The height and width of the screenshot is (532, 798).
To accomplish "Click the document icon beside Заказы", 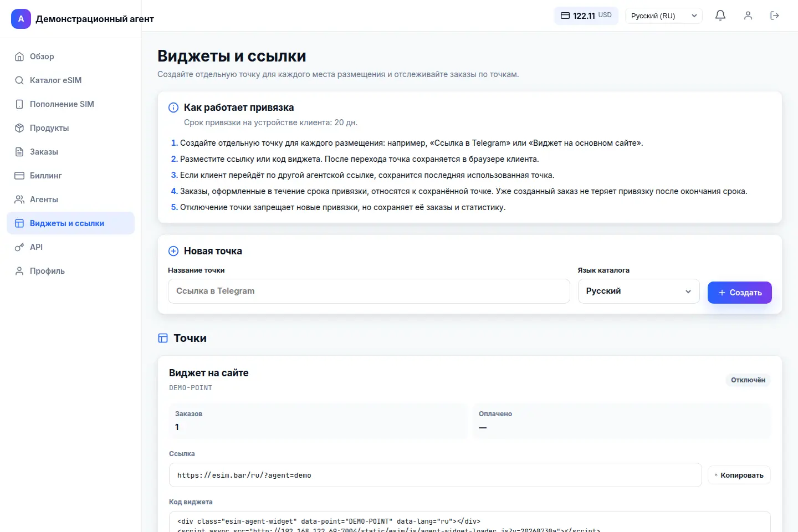I will 19,152.
